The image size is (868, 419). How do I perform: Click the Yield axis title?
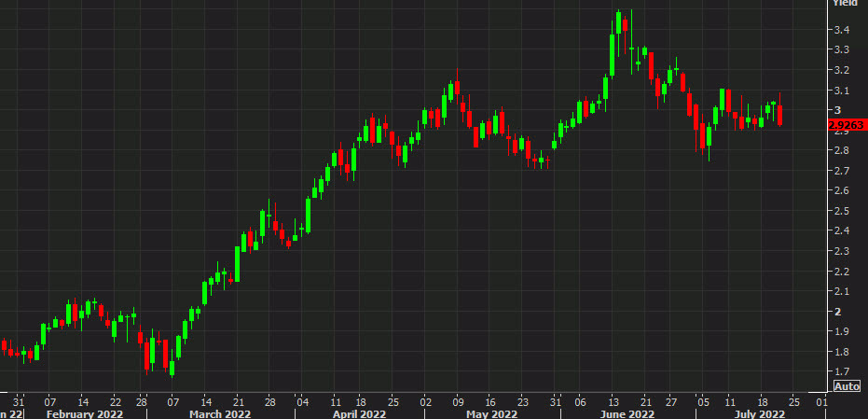point(844,3)
